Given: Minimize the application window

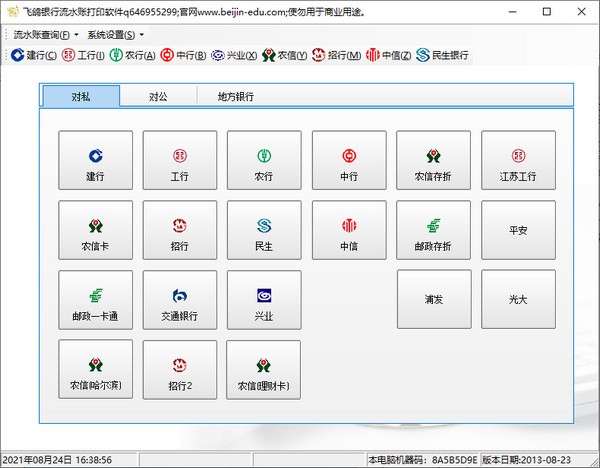Looking at the screenshot, I should pos(512,11).
